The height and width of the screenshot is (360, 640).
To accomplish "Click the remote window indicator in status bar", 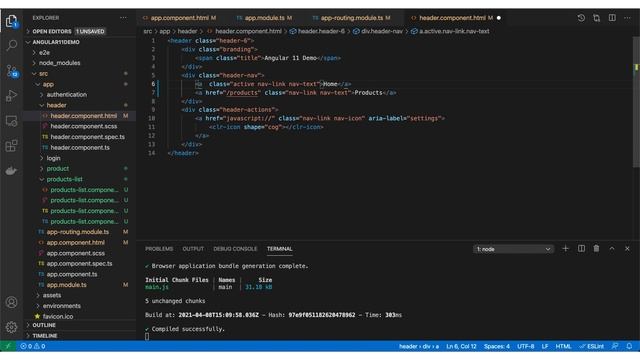I will point(8,346).
